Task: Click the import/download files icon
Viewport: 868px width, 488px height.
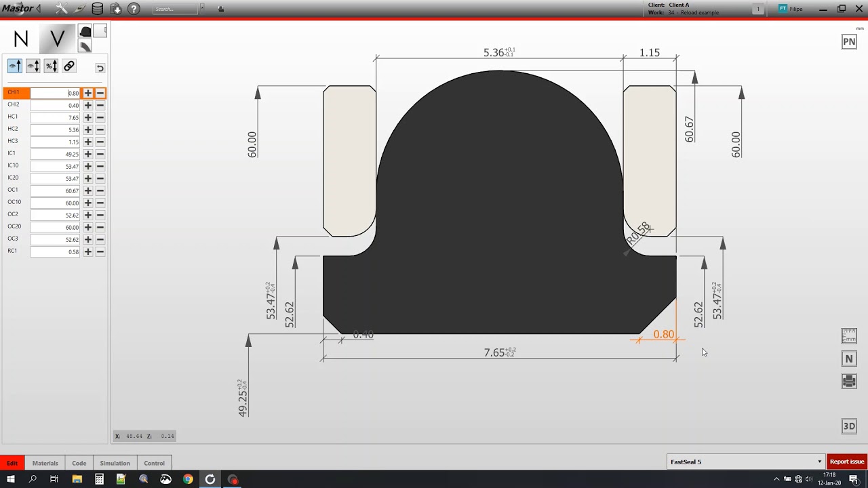Action: point(116,9)
